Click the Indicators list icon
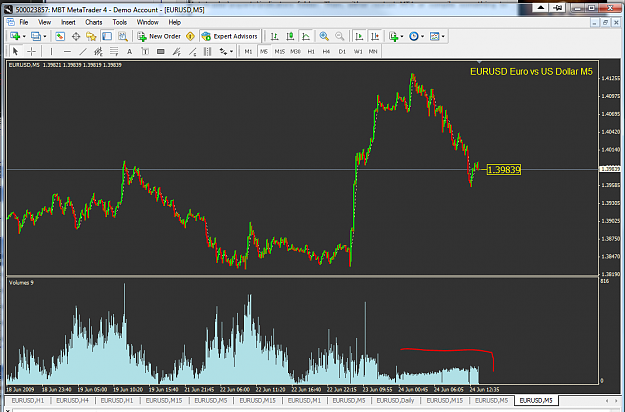This screenshot has width=625, height=412. [394, 36]
